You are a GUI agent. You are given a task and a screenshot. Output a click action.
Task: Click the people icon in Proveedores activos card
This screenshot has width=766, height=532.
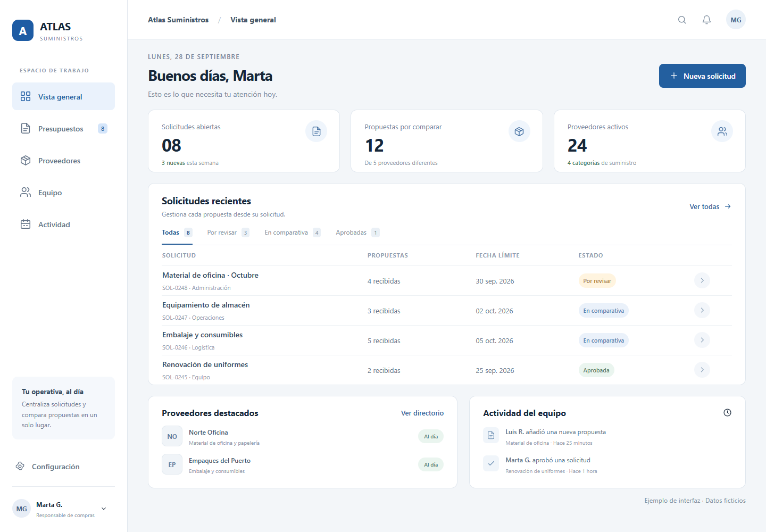tap(722, 131)
